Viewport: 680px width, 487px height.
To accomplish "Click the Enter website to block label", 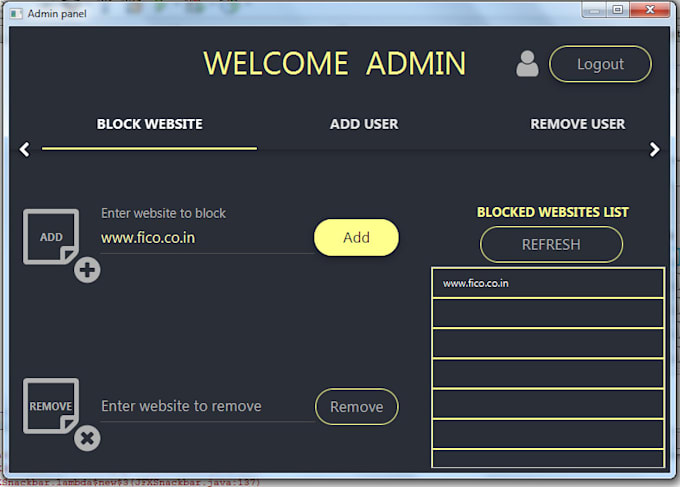I will 163,213.
